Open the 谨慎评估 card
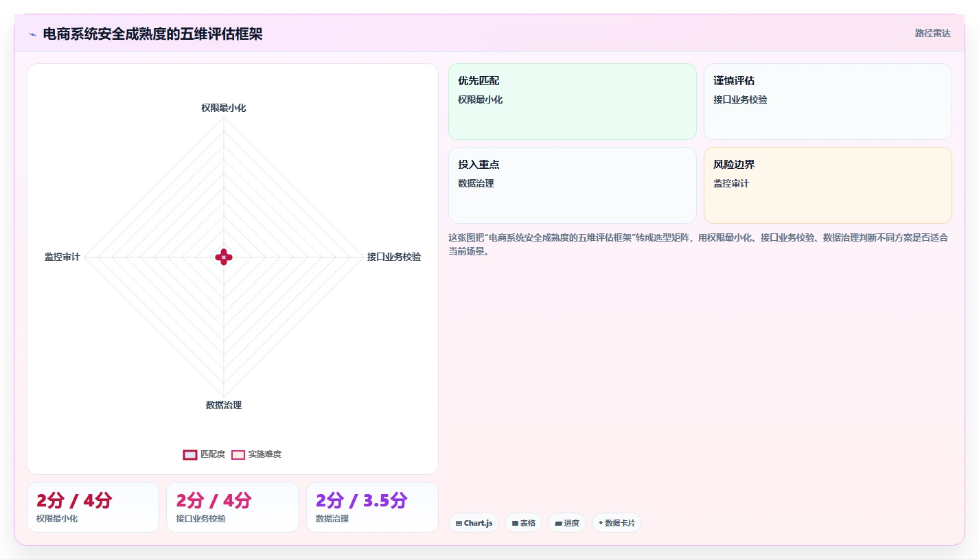 [x=828, y=102]
